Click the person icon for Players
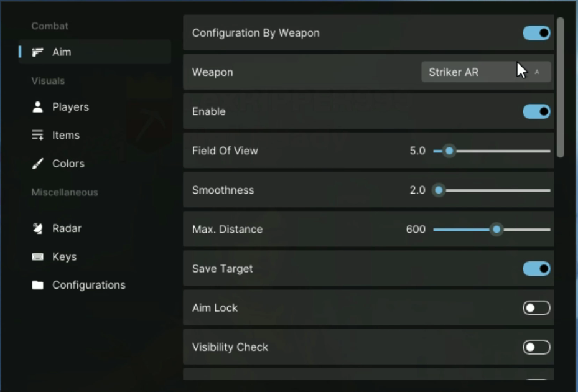 point(38,107)
